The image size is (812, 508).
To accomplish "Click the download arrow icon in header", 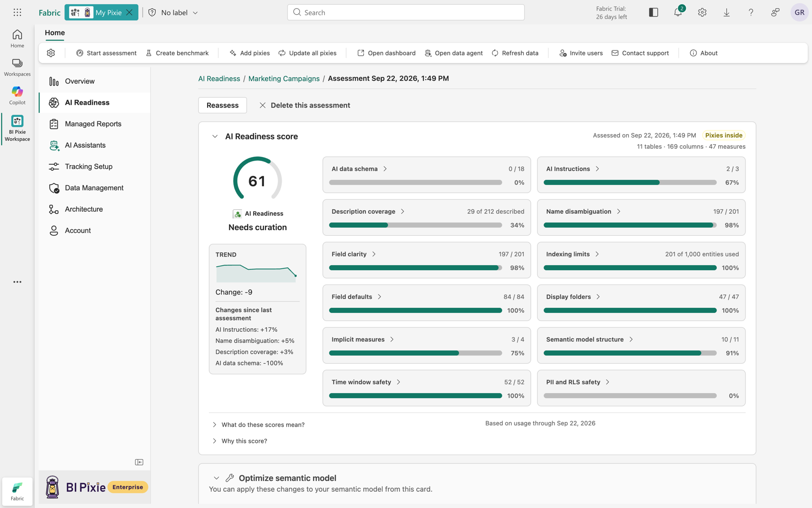I will point(727,12).
